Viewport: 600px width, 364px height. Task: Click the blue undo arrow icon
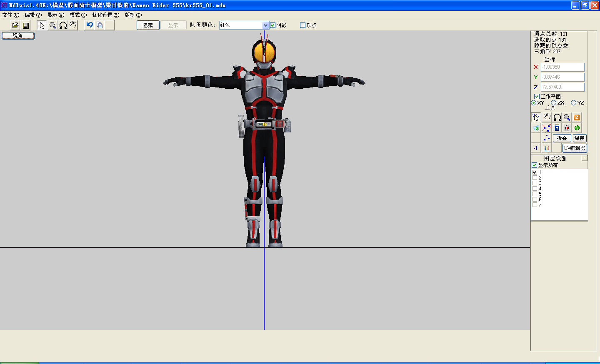point(89,25)
